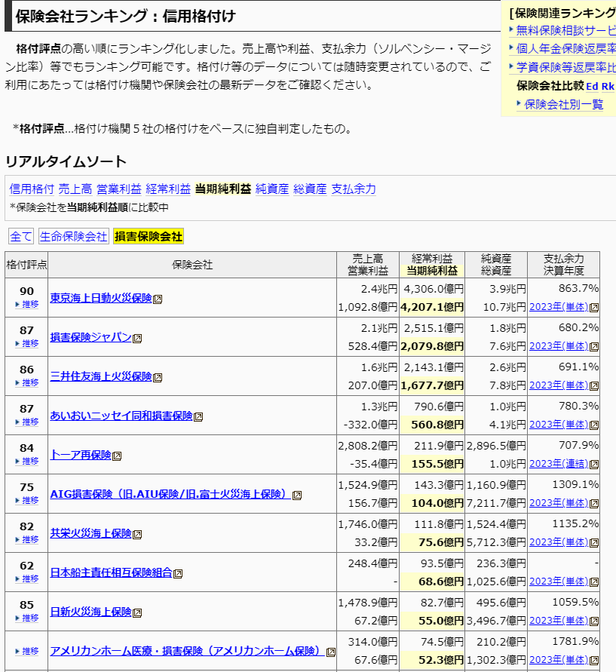
Task: Click external icon after 2023年(単体) in アメリカンホーム row
Action: (594, 661)
